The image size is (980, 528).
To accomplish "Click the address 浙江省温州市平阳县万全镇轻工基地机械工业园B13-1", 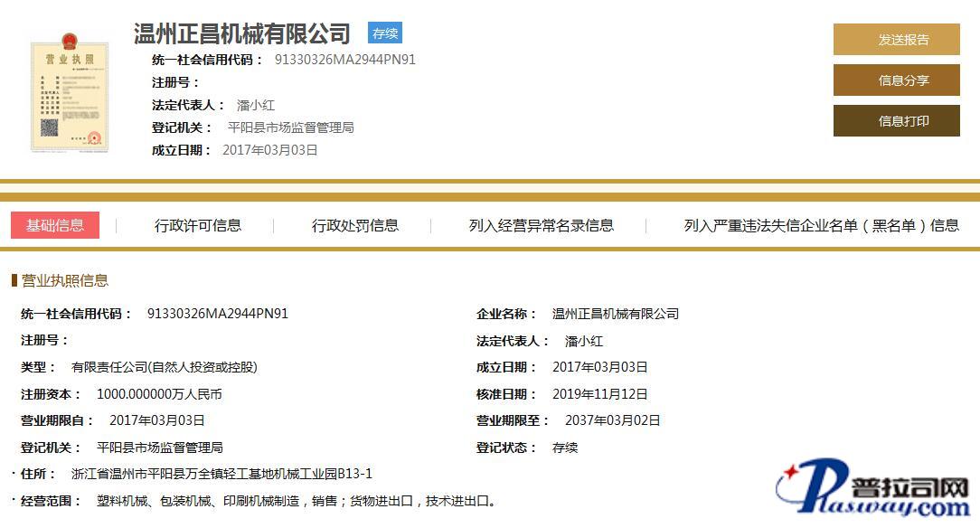I will point(221,475).
